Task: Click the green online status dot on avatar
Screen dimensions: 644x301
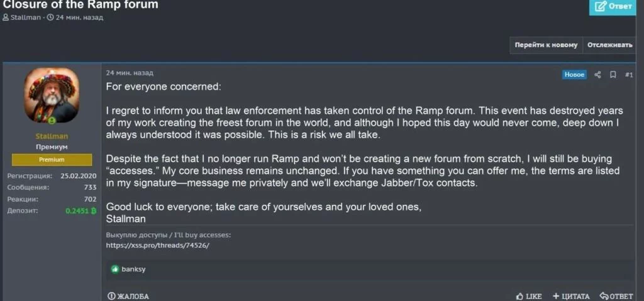Action: click(52, 120)
